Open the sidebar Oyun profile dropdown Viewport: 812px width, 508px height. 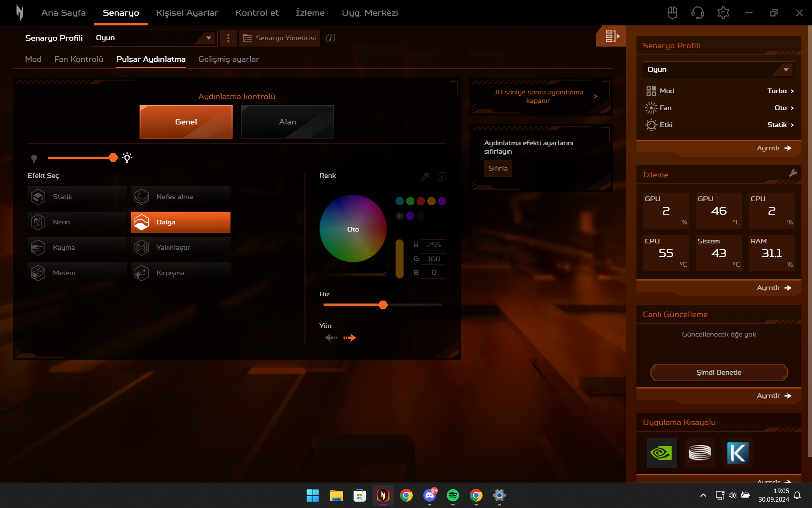point(719,70)
